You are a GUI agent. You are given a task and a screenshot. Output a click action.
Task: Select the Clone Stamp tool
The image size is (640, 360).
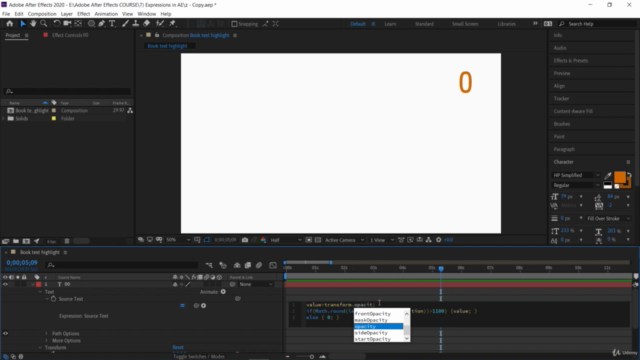click(136, 24)
